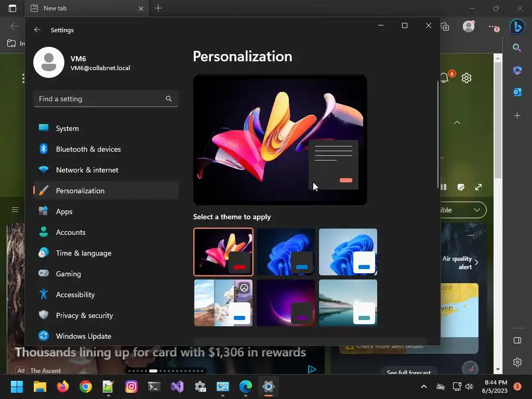The width and height of the screenshot is (532, 399).
Task: Select Personalization in the sidebar
Action: click(x=106, y=190)
